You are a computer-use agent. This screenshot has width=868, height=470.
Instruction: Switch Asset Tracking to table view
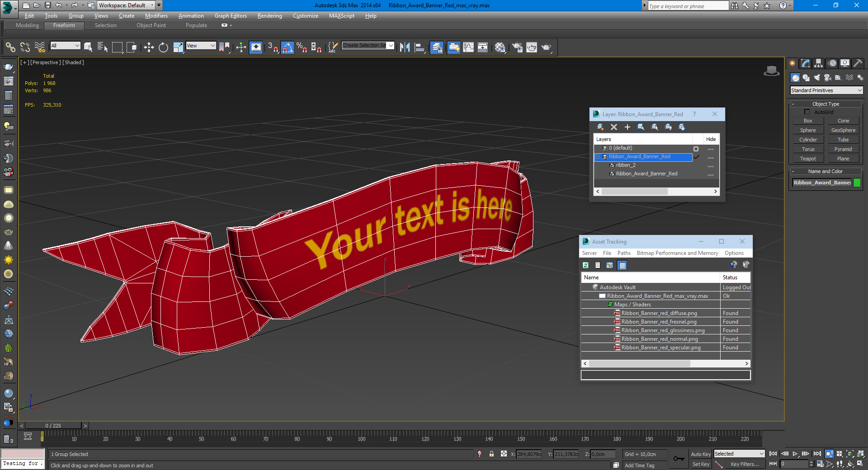pyautogui.click(x=623, y=265)
